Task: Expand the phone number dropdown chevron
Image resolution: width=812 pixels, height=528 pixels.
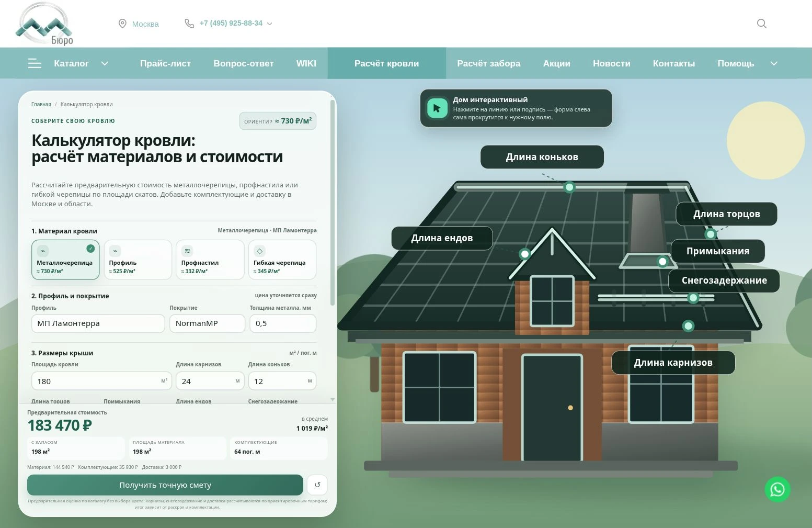Action: 270,24
